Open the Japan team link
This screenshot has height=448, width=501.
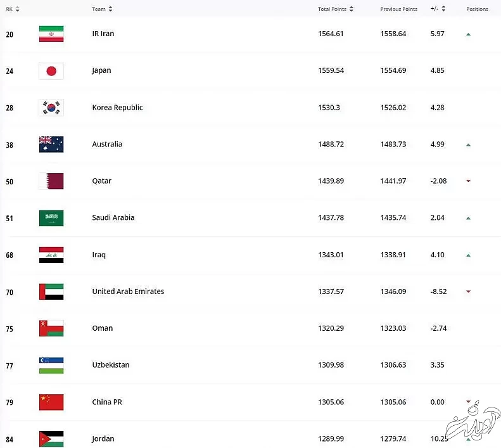101,70
